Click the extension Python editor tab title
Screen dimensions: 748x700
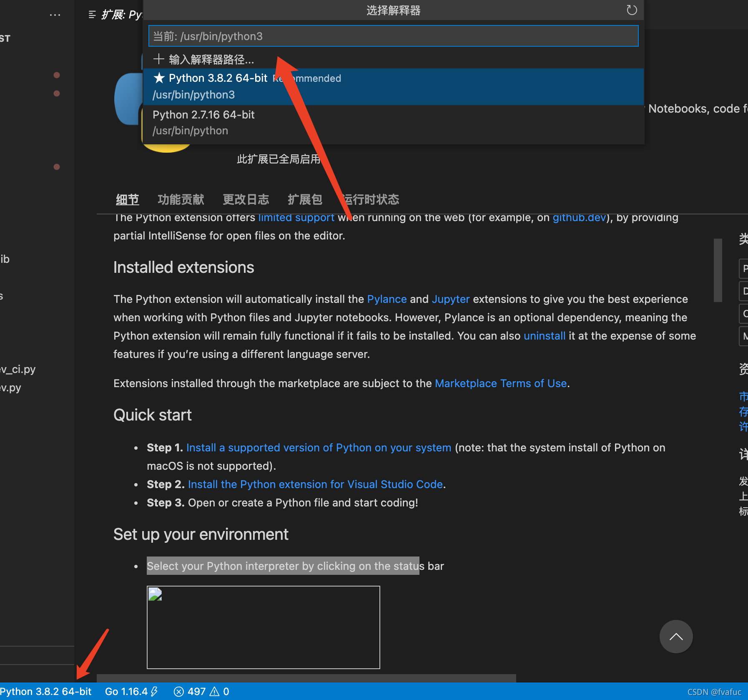[x=121, y=15]
